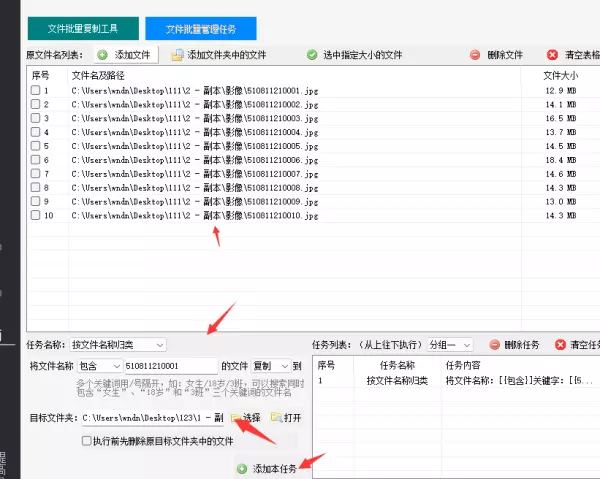The height and width of the screenshot is (479, 600).
Task: Select file path ending 510811210009.jpg
Action: click(195, 202)
